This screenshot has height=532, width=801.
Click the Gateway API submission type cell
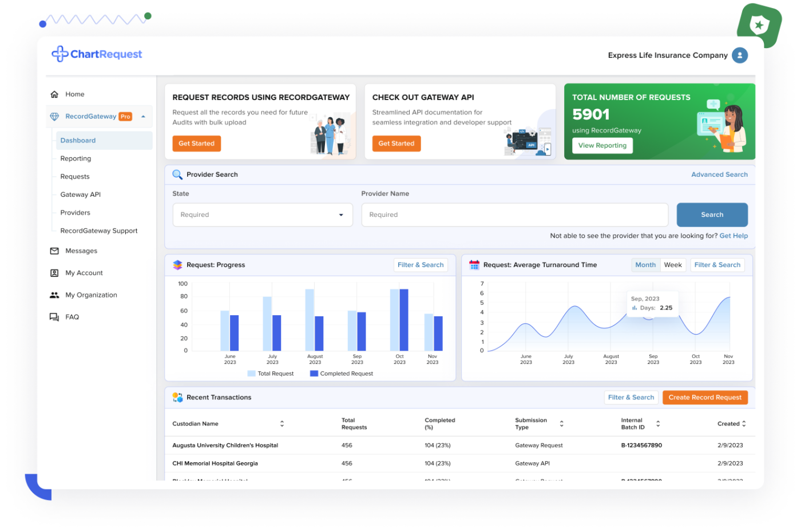[x=532, y=463]
